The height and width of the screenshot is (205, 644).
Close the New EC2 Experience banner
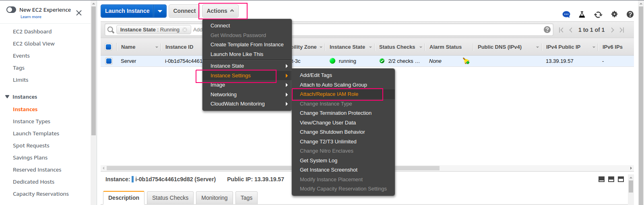click(x=79, y=13)
